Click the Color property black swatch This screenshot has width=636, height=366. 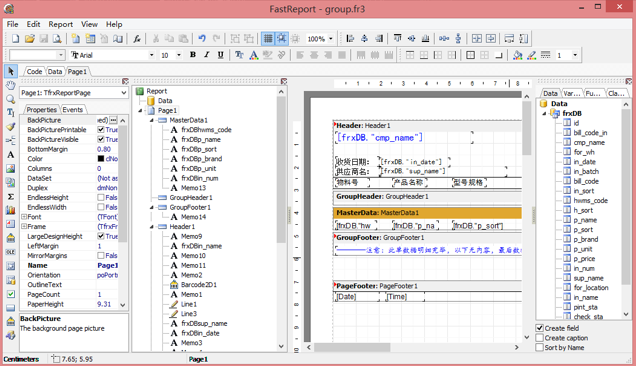click(x=101, y=159)
